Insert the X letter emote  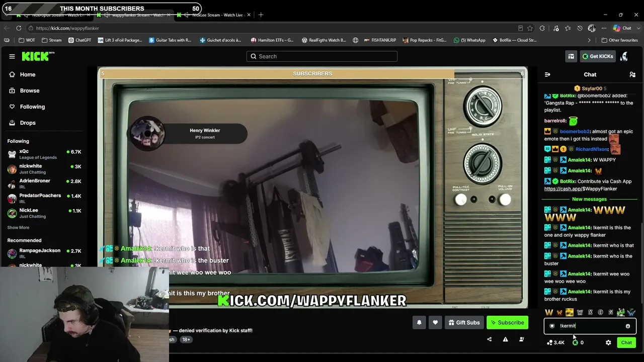point(590,312)
